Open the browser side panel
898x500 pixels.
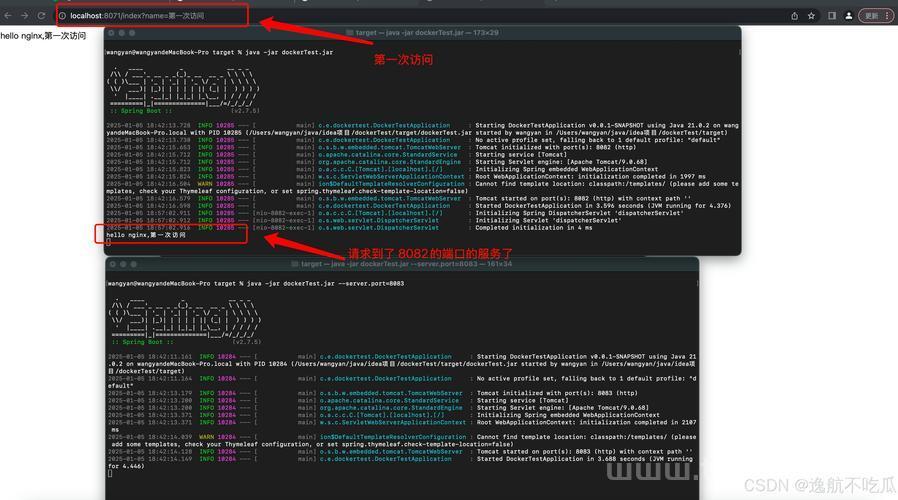point(832,16)
